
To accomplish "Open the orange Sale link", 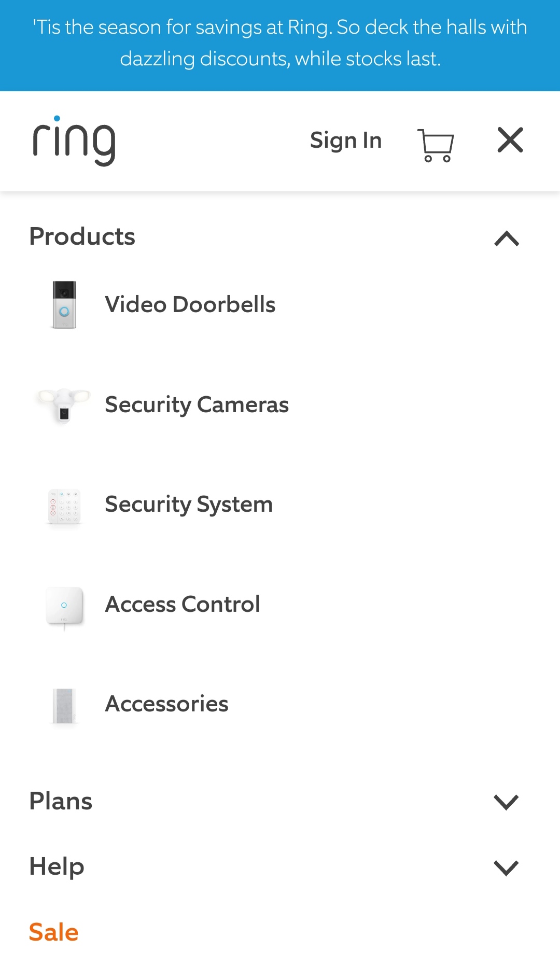I will pos(54,932).
